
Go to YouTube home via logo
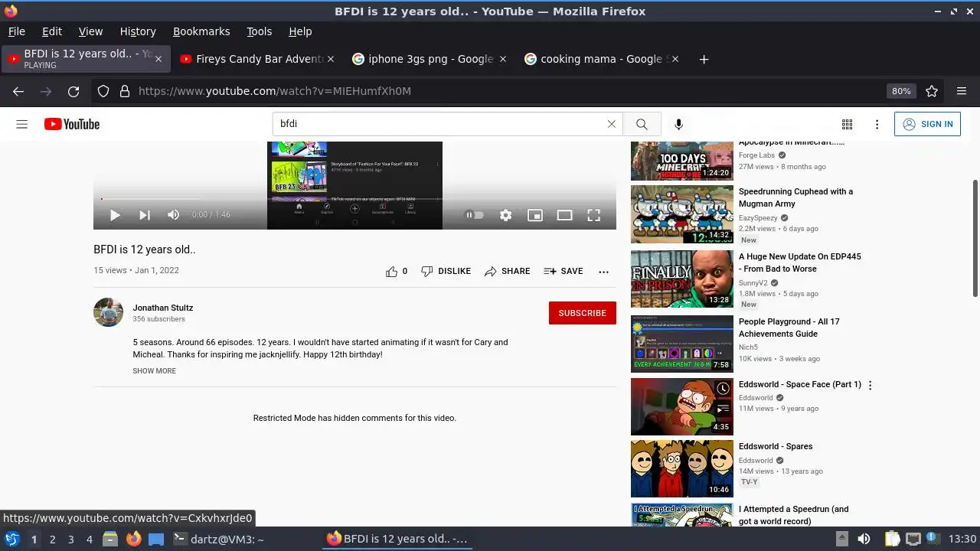(x=72, y=124)
